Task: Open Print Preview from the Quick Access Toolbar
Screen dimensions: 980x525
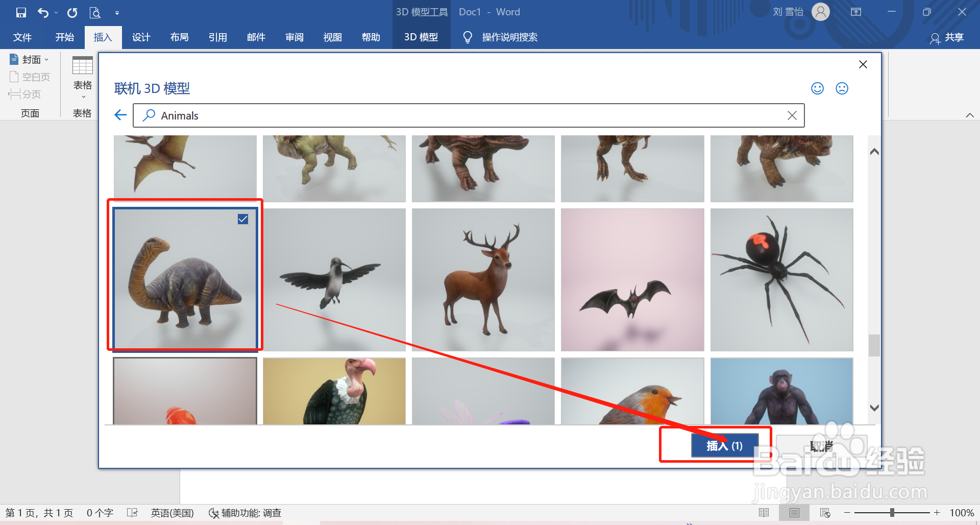Action: click(x=95, y=12)
